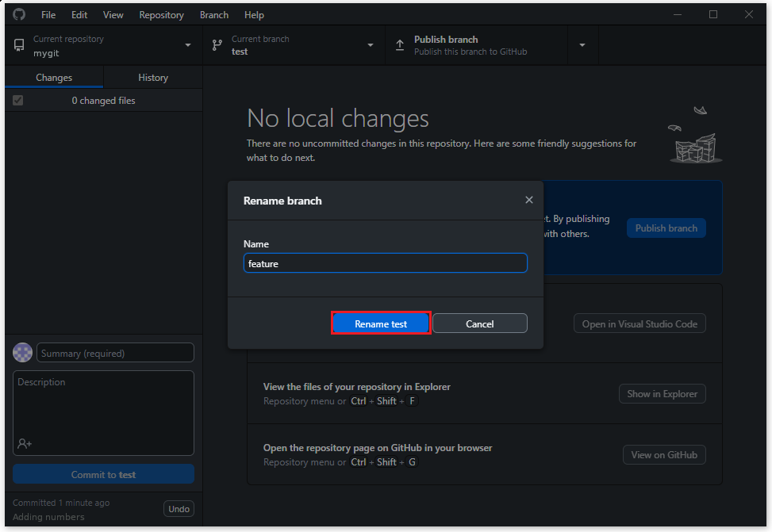772x532 pixels.
Task: Click the Undo commit button
Action: (179, 509)
